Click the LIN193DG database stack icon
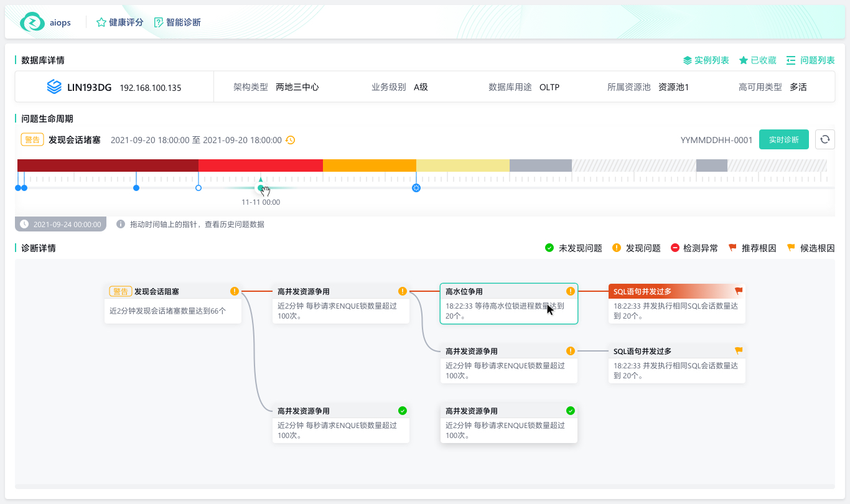The image size is (850, 504). click(x=55, y=87)
